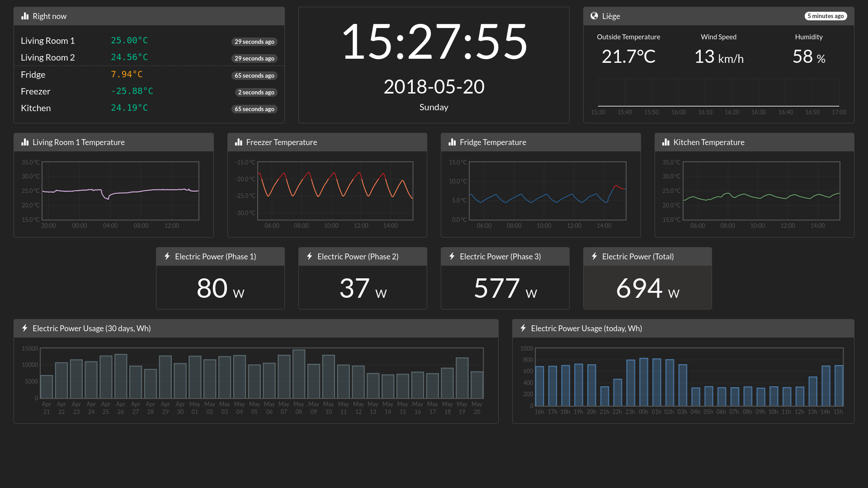Viewport: 868px width, 488px height.
Task: Select the Fridge temperature reading 7.94°C
Action: 127,74
